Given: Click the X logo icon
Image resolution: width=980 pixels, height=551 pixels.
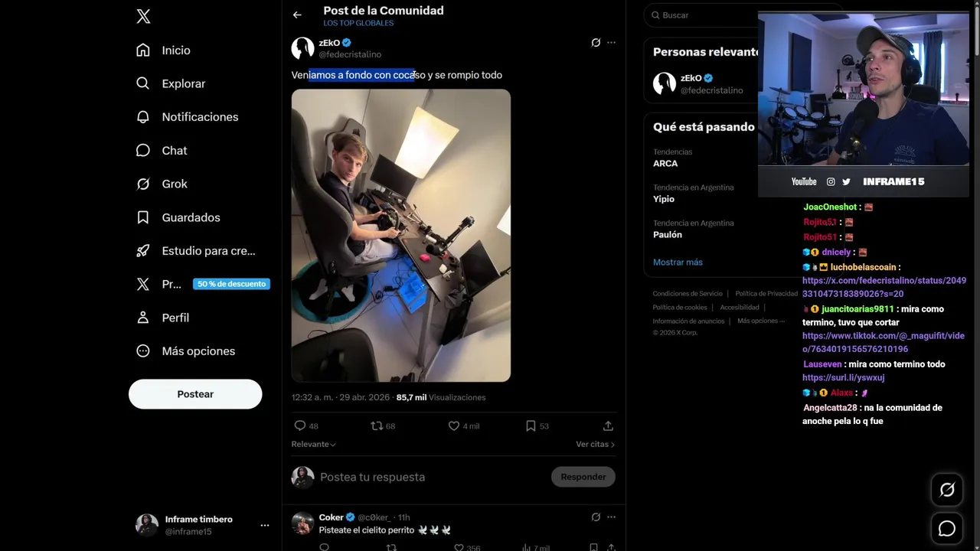Looking at the screenshot, I should tap(143, 17).
